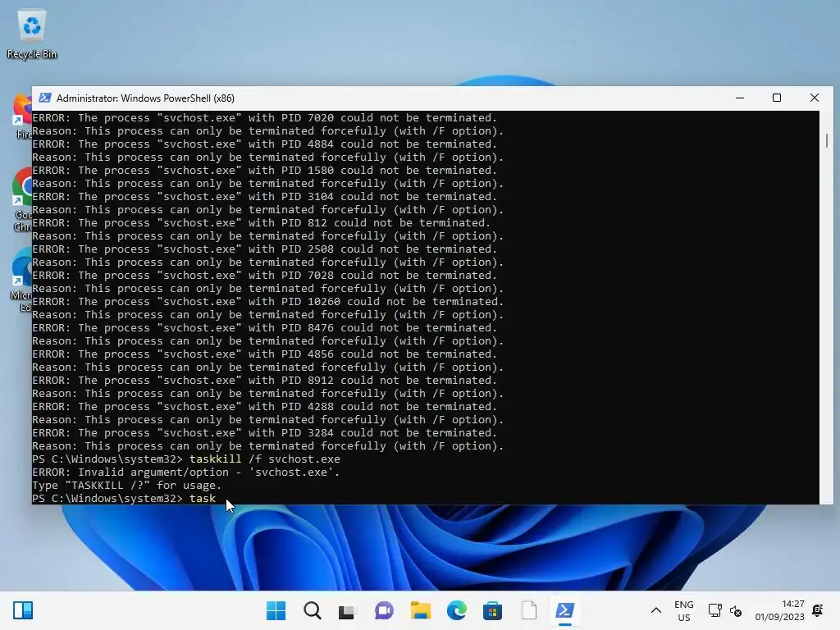Maximize the PowerShell window
This screenshot has width=840, height=630.
[x=777, y=98]
